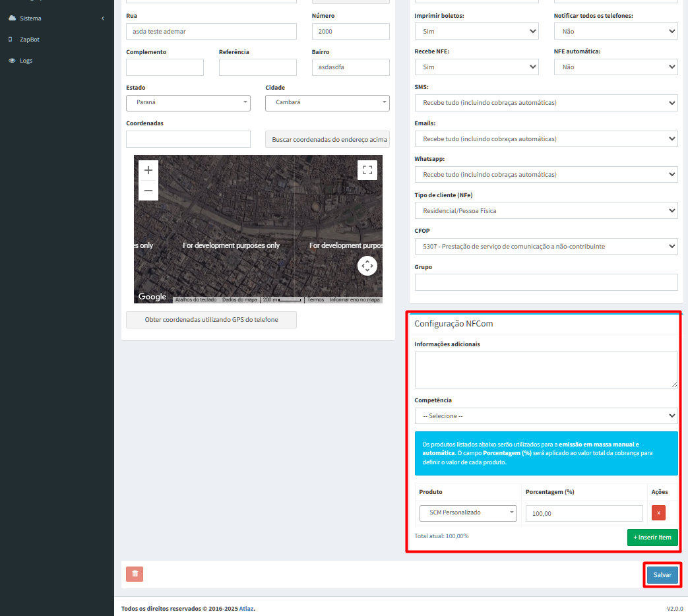Click the Inserir Item button
This screenshot has height=616, width=688.
pyautogui.click(x=652, y=538)
